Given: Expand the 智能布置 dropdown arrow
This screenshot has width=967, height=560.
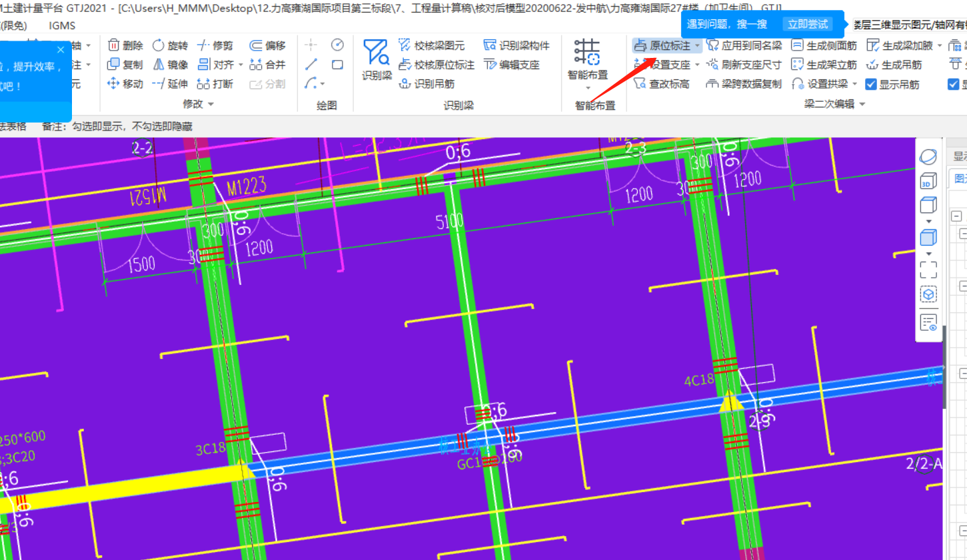Looking at the screenshot, I should click(588, 88).
